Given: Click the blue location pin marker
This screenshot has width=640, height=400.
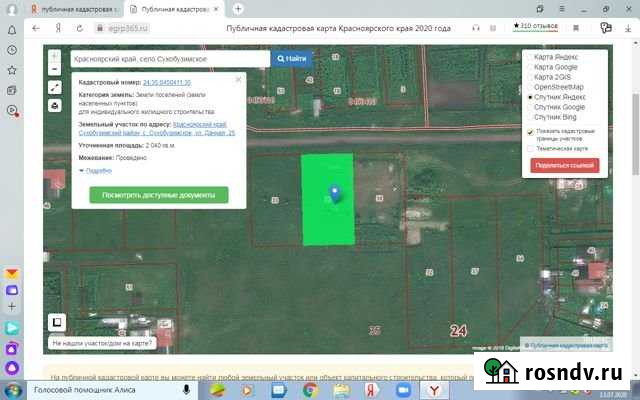Looking at the screenshot, I should click(x=335, y=193).
